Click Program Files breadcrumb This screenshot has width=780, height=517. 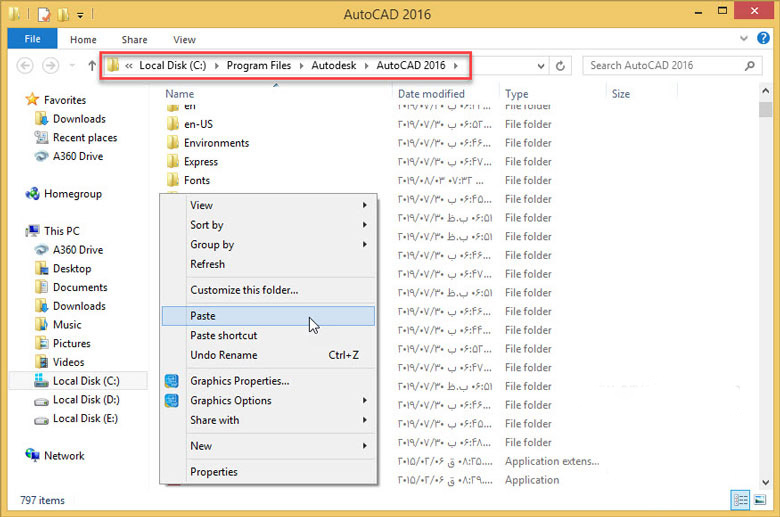coord(259,66)
